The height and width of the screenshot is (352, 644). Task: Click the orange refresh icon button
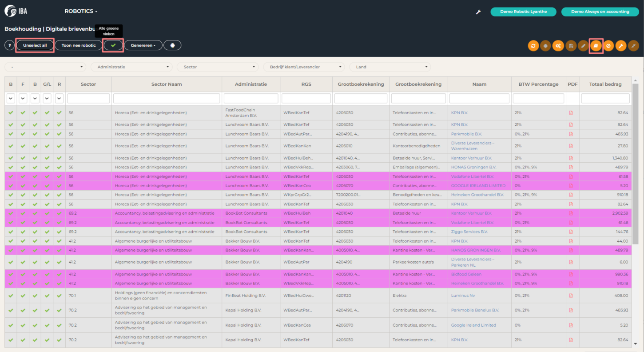click(x=533, y=46)
